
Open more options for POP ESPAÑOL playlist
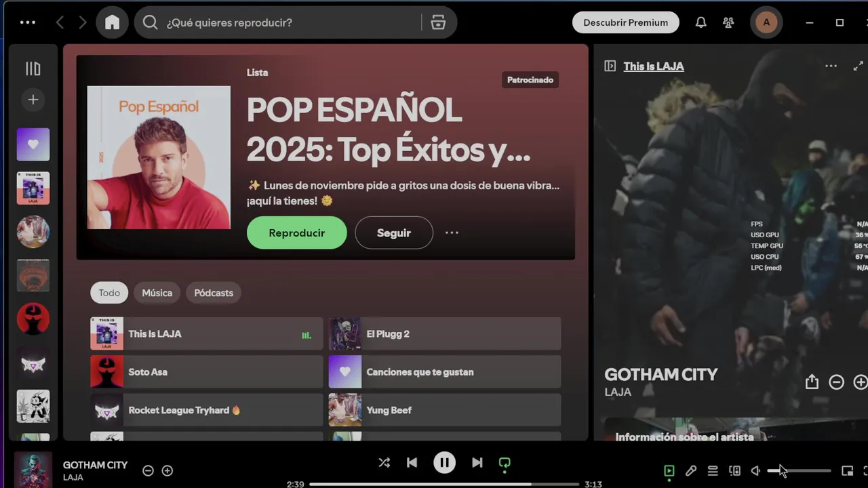(452, 232)
